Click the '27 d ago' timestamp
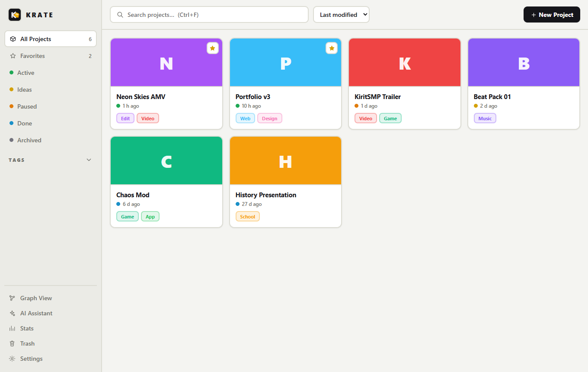 252,204
